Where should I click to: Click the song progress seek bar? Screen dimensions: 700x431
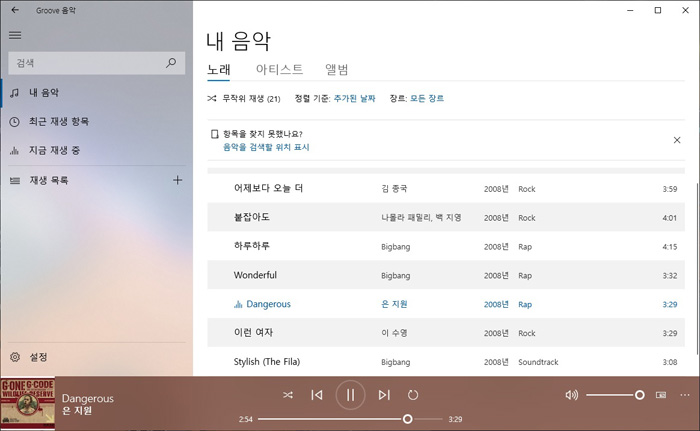[x=350, y=419]
